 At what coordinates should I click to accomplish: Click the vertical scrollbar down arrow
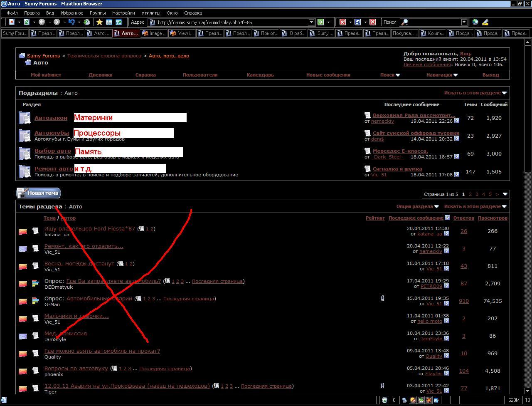(528, 391)
